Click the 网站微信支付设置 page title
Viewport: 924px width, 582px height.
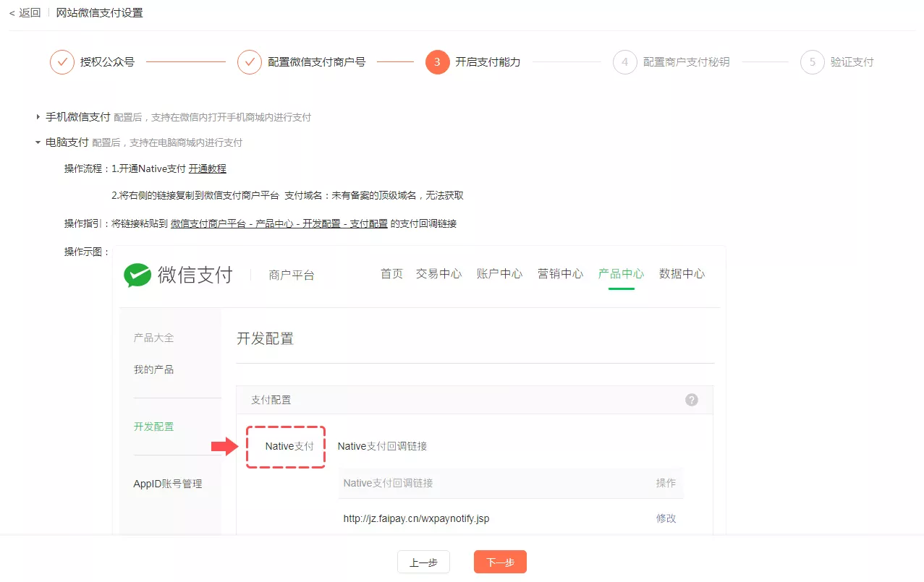[100, 13]
